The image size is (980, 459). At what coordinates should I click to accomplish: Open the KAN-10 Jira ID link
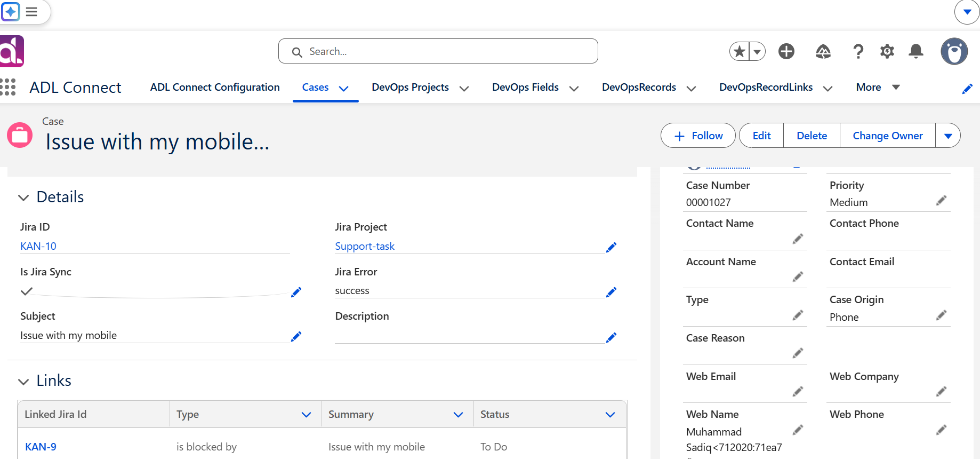pos(38,246)
